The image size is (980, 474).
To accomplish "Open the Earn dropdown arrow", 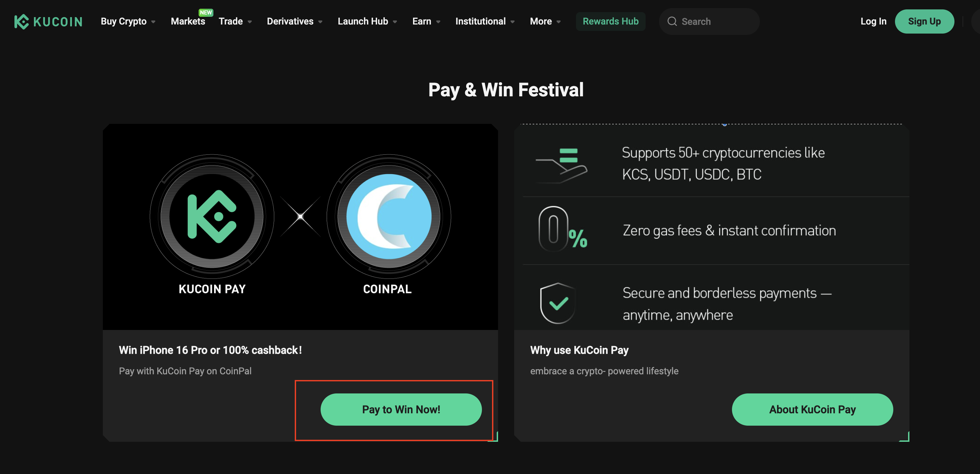I will coord(438,22).
